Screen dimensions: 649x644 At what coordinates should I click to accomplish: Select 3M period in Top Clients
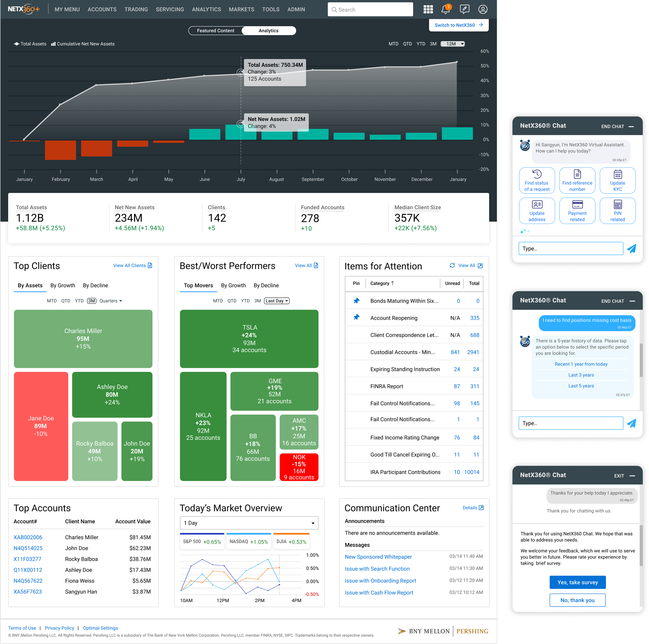click(x=91, y=301)
